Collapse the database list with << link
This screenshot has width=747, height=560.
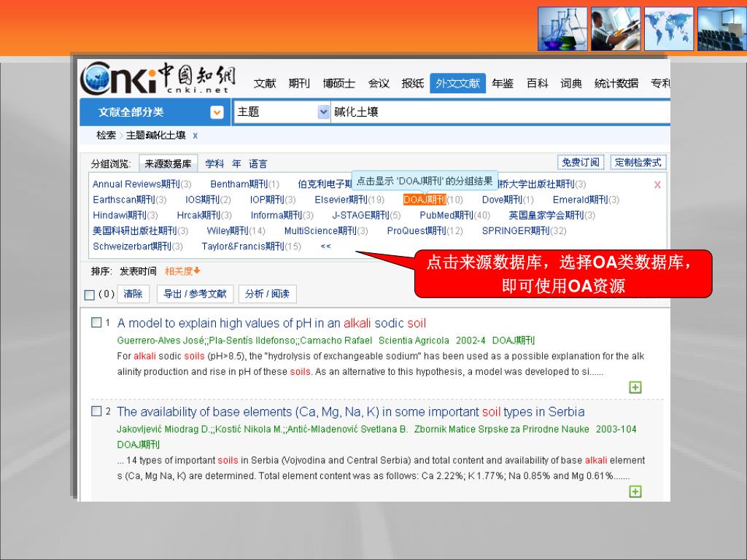click(x=325, y=246)
